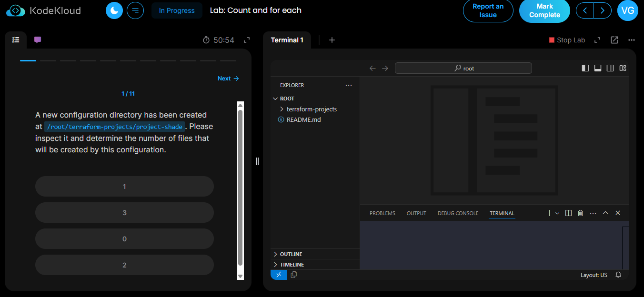Screen dimensions: 644x297
Task: Click the Lab: Count and for each title
Action: click(256, 10)
